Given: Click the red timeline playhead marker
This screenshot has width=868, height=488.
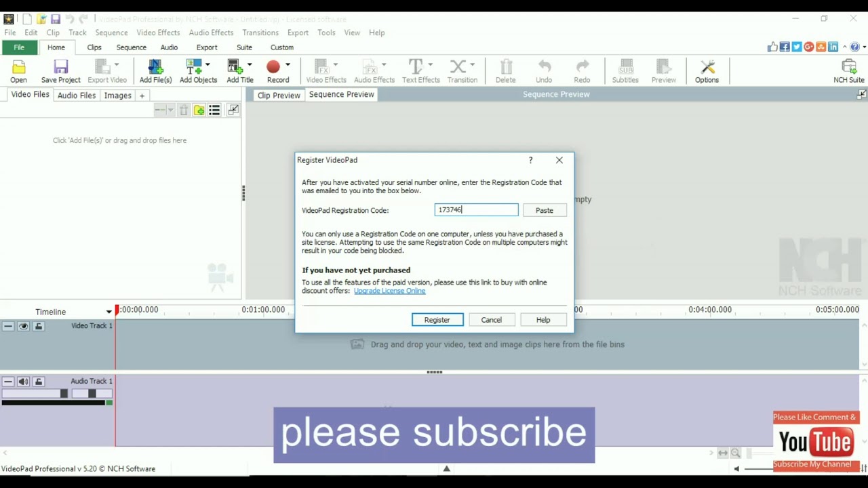Looking at the screenshot, I should coord(116,310).
